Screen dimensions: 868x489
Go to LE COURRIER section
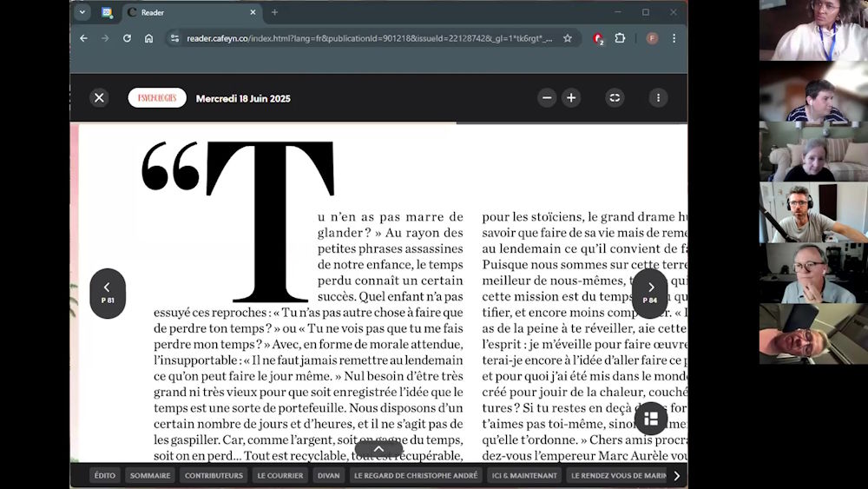(x=280, y=475)
